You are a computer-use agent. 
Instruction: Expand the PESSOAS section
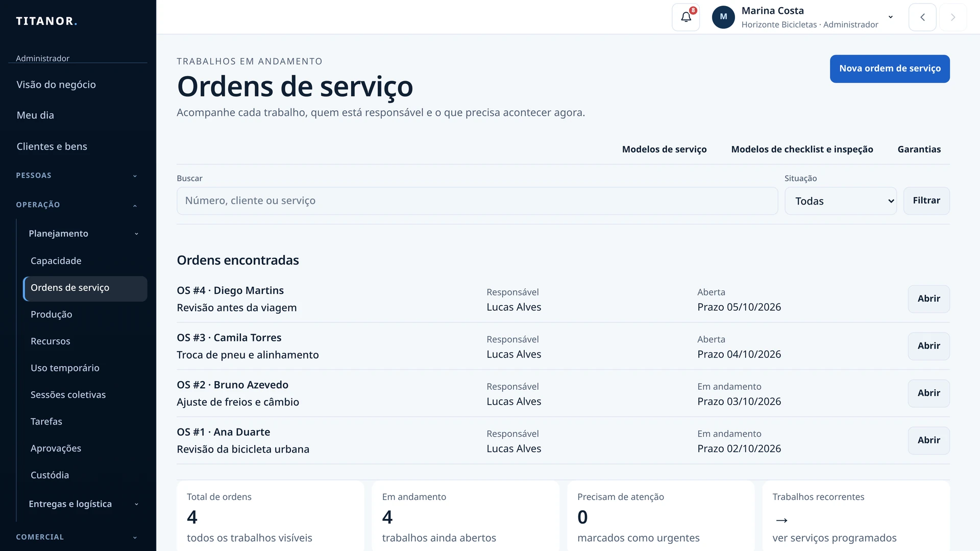(78, 176)
